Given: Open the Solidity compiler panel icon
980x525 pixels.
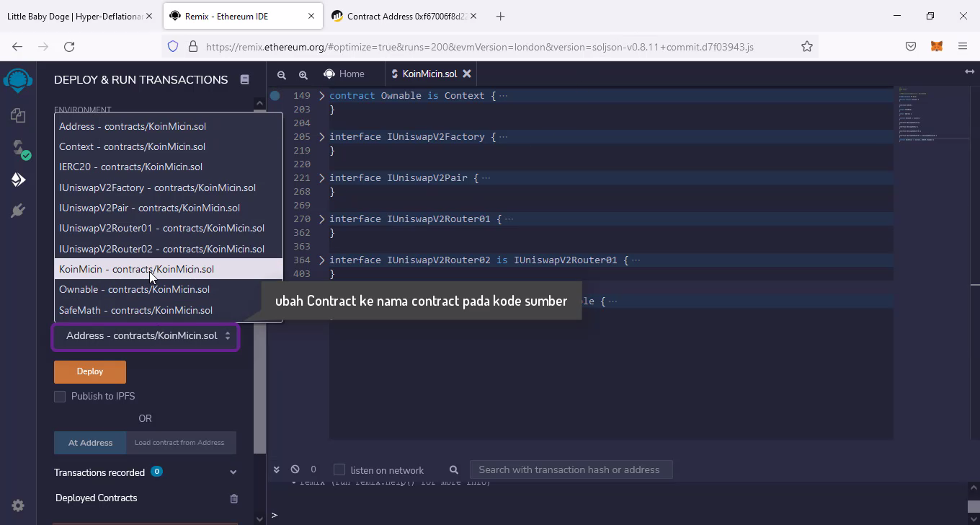Looking at the screenshot, I should point(18,149).
